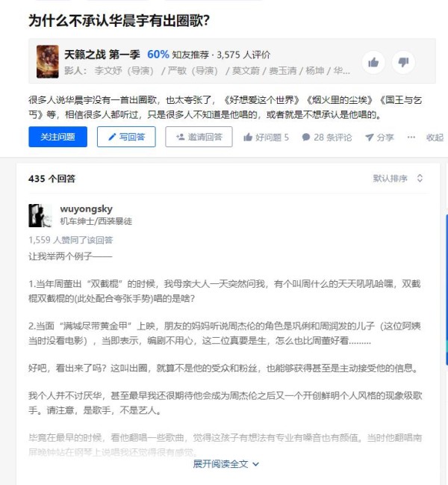Click the 好问题 5 thumbs-up icon
Image resolution: width=448 pixels, height=485 pixels.
click(x=248, y=137)
